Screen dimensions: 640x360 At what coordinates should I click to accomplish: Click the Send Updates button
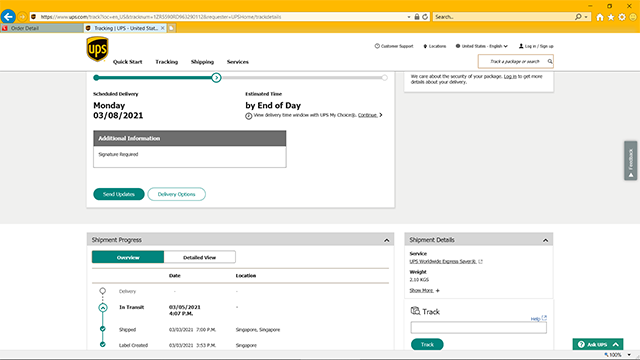pyautogui.click(x=119, y=194)
